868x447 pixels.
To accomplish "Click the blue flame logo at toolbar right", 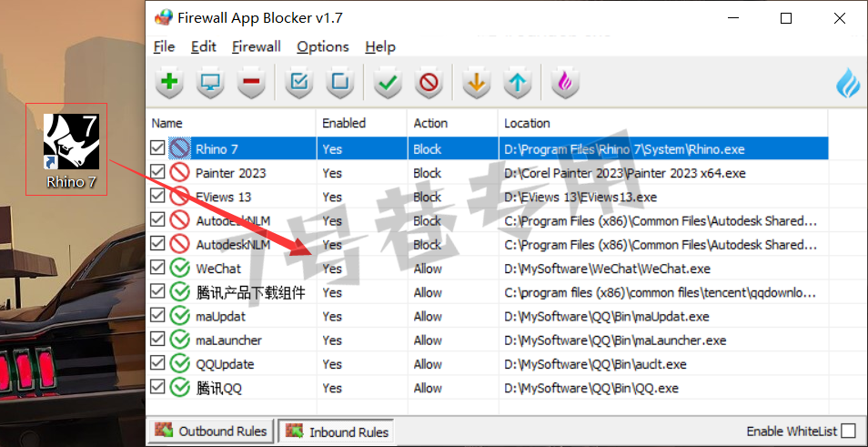I will [848, 83].
